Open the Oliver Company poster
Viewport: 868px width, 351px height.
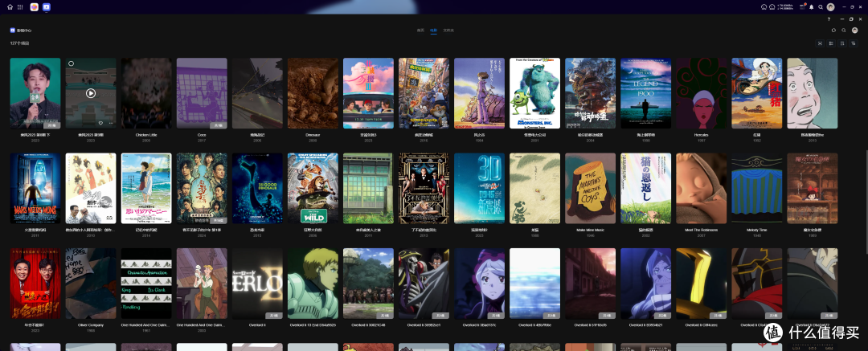pyautogui.click(x=91, y=284)
